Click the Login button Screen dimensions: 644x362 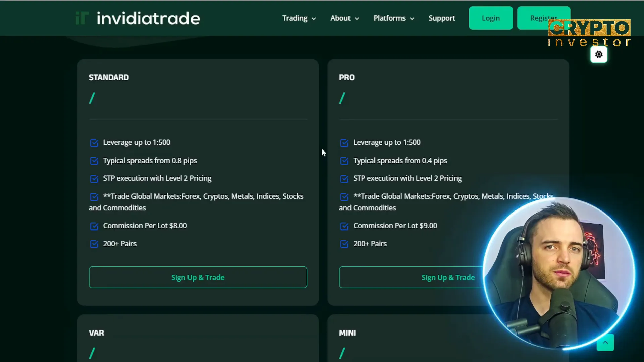491,18
